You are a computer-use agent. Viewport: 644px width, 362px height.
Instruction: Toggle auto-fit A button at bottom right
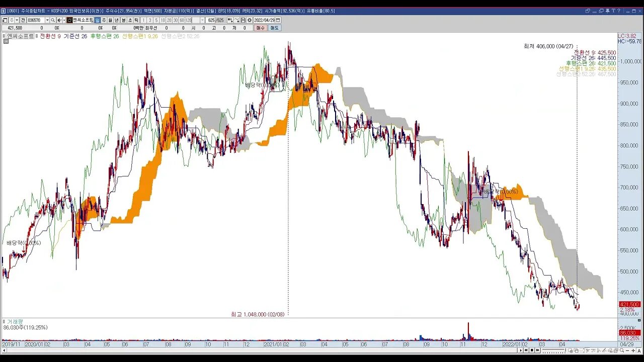point(639,350)
